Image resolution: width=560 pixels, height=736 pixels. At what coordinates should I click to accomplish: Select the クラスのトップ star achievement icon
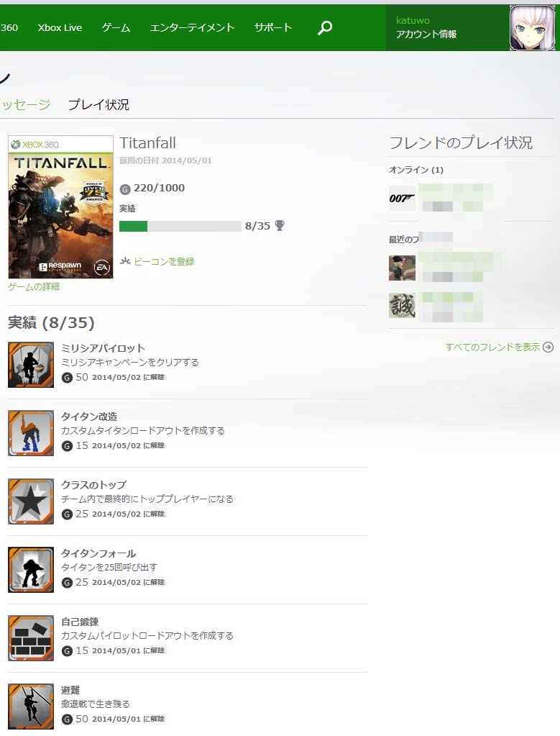click(31, 501)
